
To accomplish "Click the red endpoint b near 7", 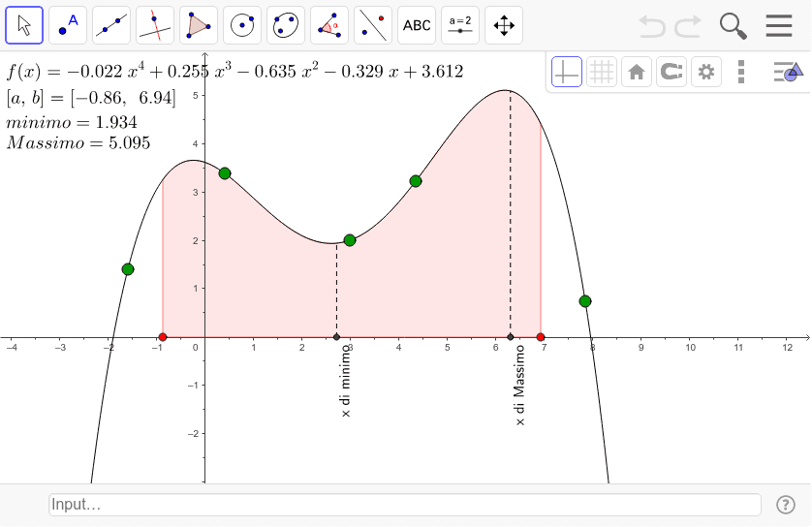I will pyautogui.click(x=541, y=337).
